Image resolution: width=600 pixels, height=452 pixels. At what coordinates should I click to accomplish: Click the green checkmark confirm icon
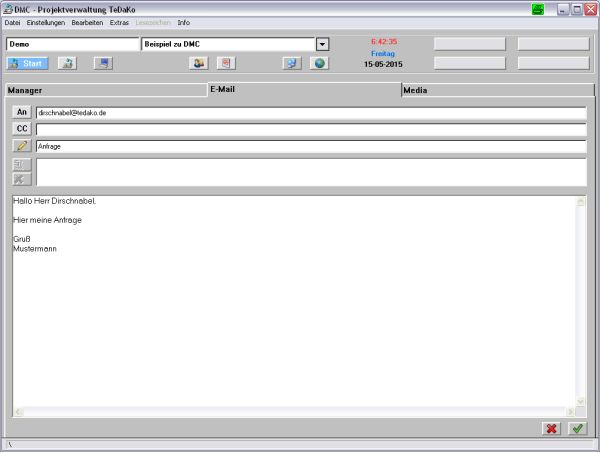tap(577, 428)
